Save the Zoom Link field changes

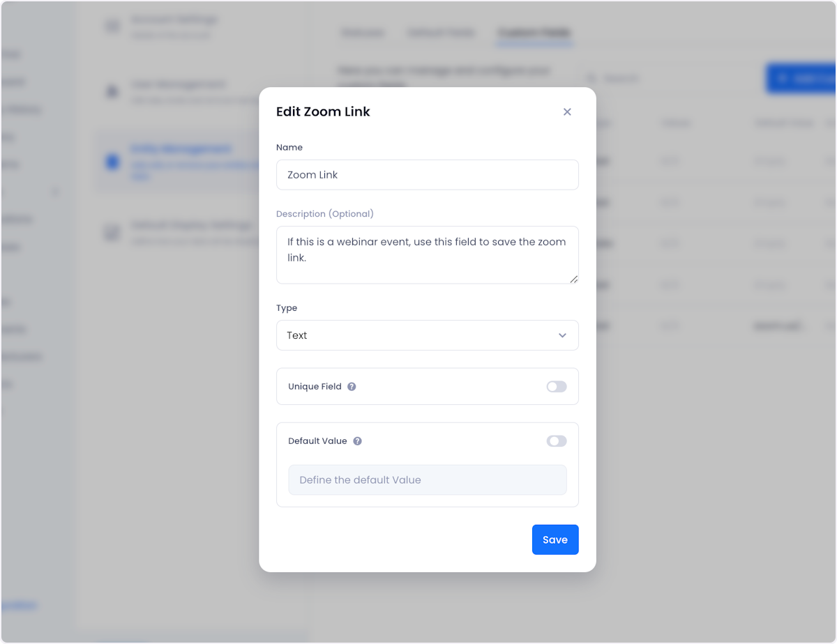click(555, 539)
